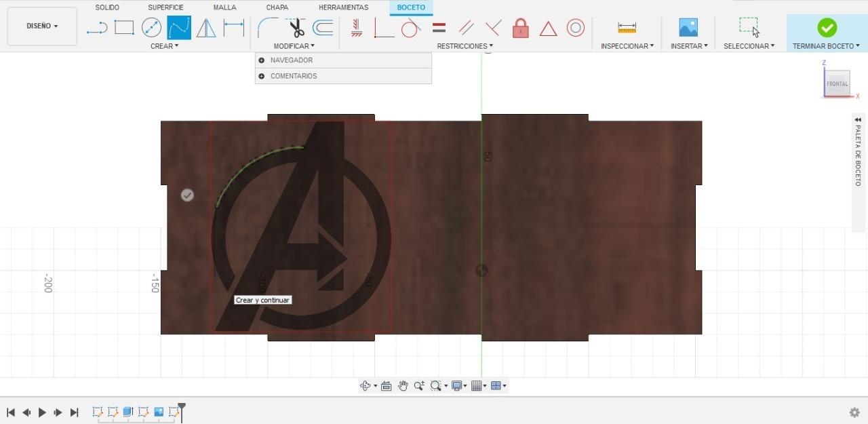This screenshot has height=424, width=868.
Task: Select first sketch feature in timeline
Action: [x=98, y=412]
